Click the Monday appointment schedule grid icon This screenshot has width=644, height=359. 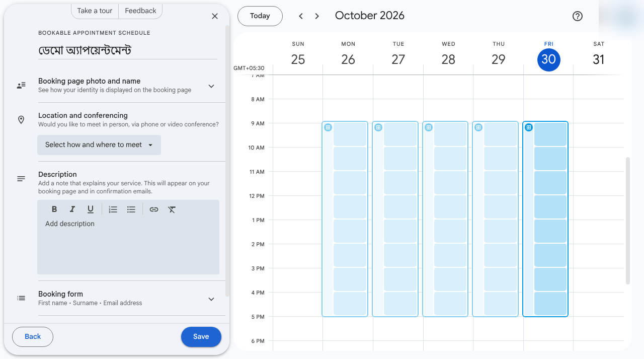tap(328, 127)
